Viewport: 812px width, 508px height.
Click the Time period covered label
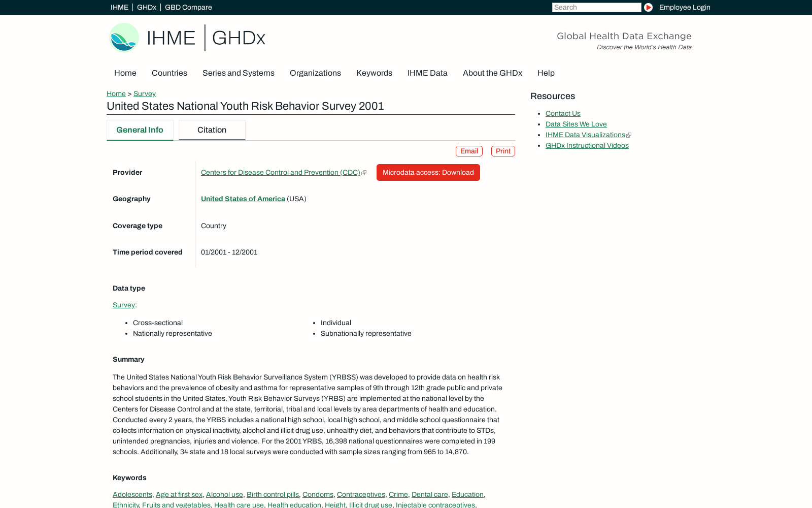[147, 252]
